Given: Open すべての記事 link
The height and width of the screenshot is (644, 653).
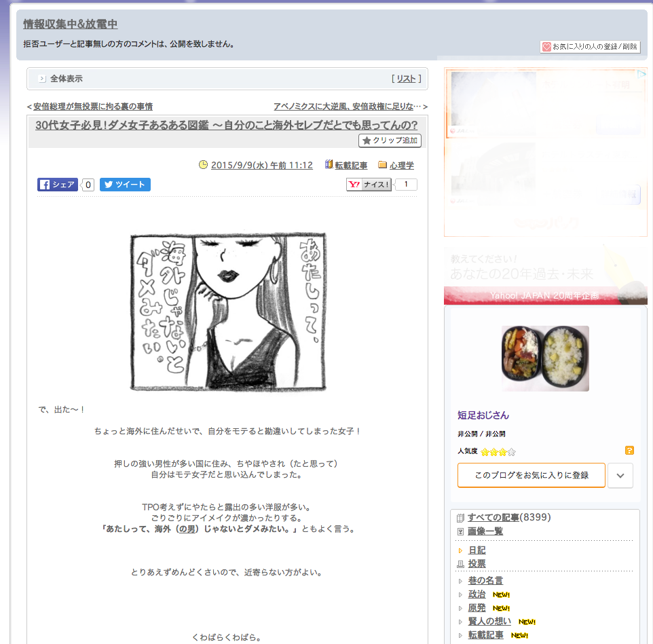Looking at the screenshot, I should tap(493, 517).
